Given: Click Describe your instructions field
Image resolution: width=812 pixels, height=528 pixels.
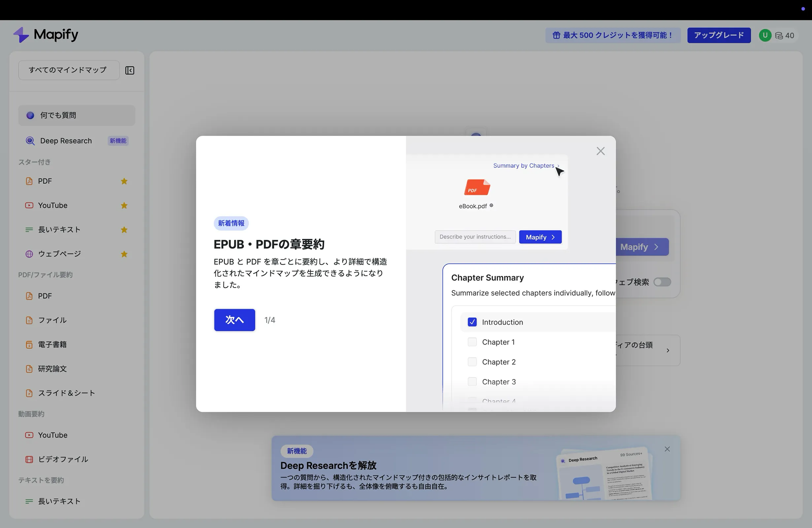Looking at the screenshot, I should click(475, 237).
